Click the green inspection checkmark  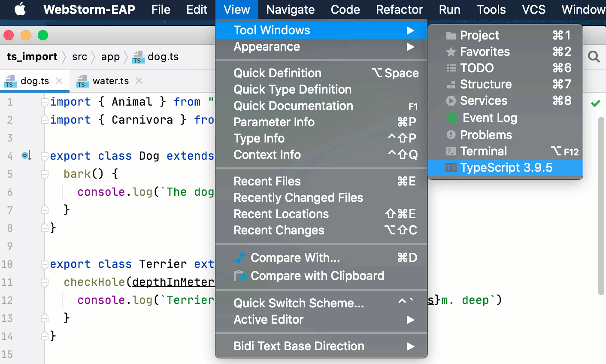click(596, 103)
